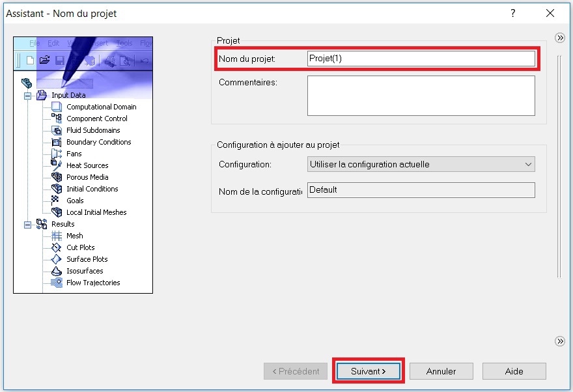The height and width of the screenshot is (392, 573).
Task: Click the Nom du projet text field
Action: (x=421, y=59)
